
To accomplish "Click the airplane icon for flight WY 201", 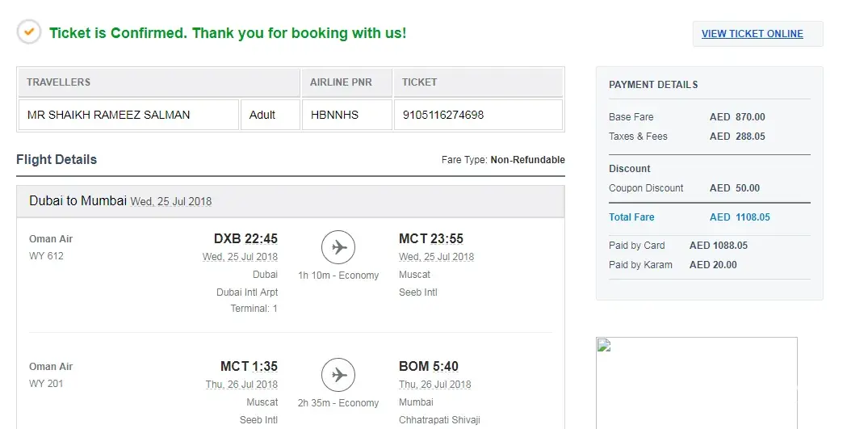I will coord(338,375).
